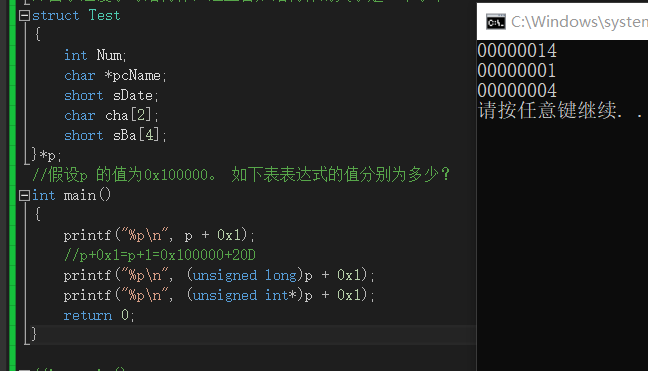648x371 pixels.
Task: Click the '}*p;' struct pointer declaration
Action: click(46, 155)
